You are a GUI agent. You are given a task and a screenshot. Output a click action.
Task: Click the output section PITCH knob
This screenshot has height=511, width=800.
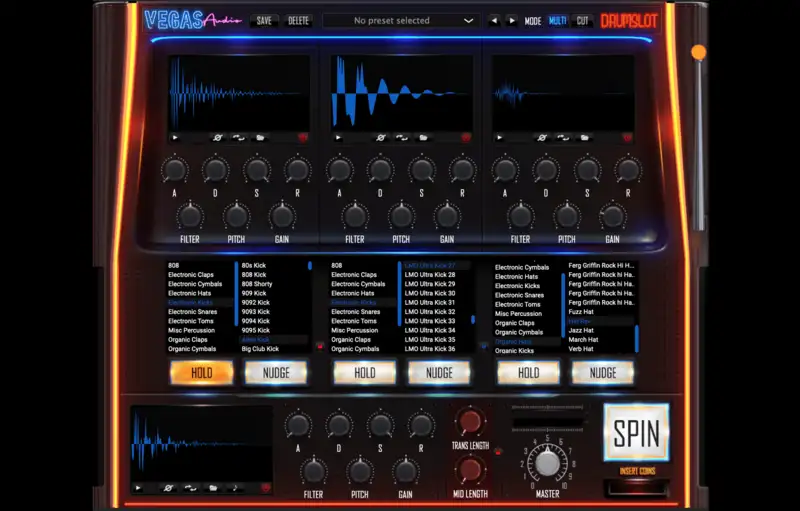(360, 472)
